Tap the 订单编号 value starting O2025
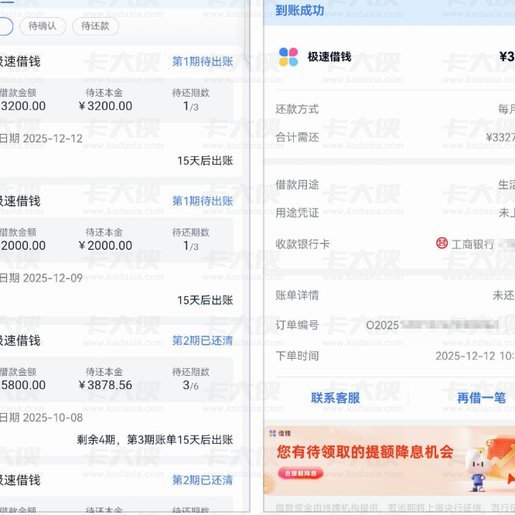Screen dimensions: 515x515 pos(433,325)
